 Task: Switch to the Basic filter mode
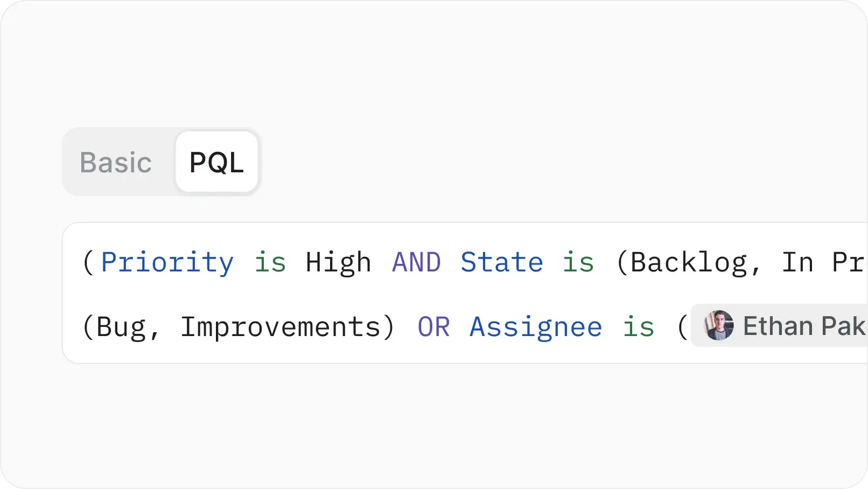(115, 162)
